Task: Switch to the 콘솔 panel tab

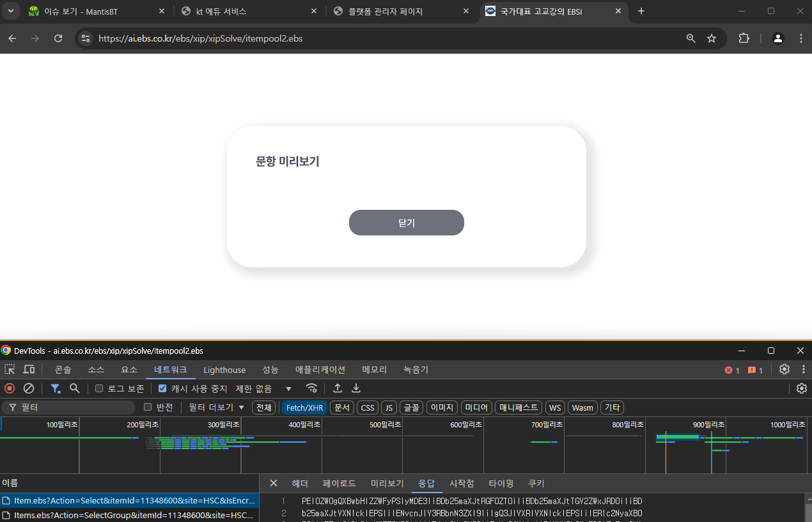Action: (63, 370)
